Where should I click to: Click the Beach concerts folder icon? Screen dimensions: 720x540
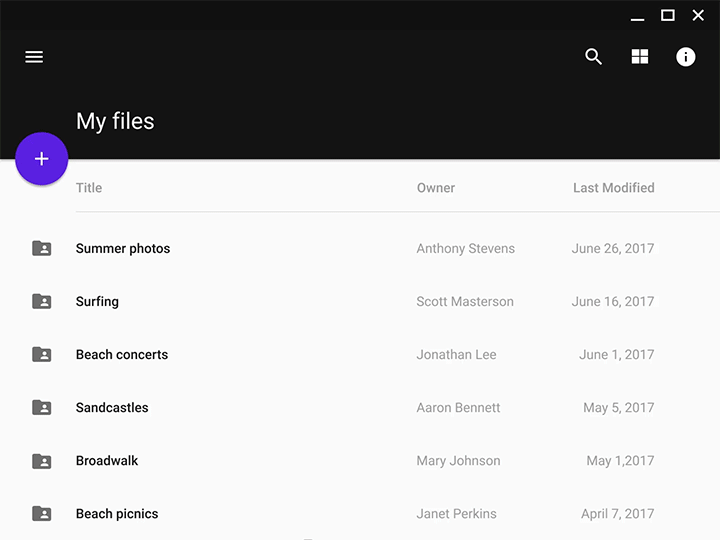[41, 354]
